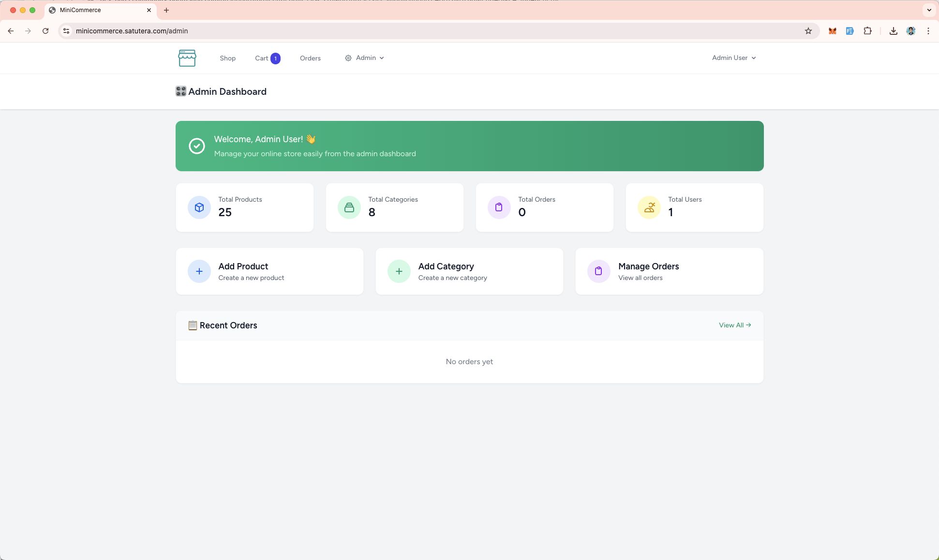The height and width of the screenshot is (560, 939).
Task: Go to the Shop menu item
Action: pos(227,58)
